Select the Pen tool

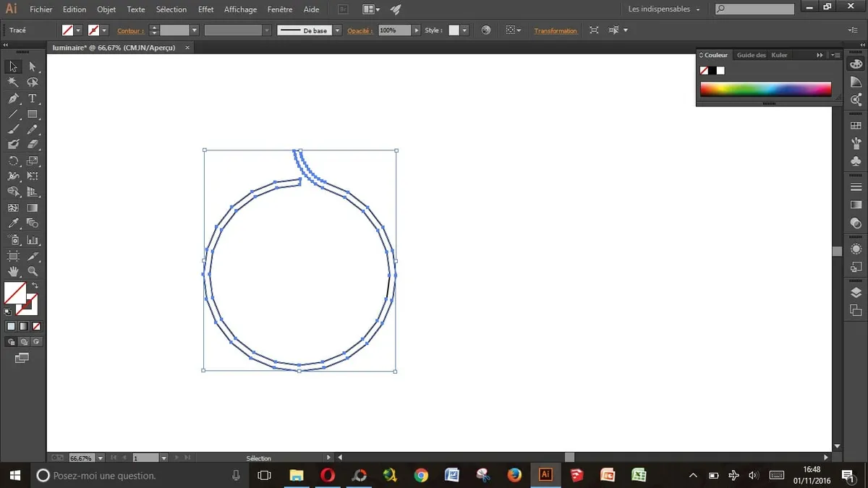click(14, 98)
